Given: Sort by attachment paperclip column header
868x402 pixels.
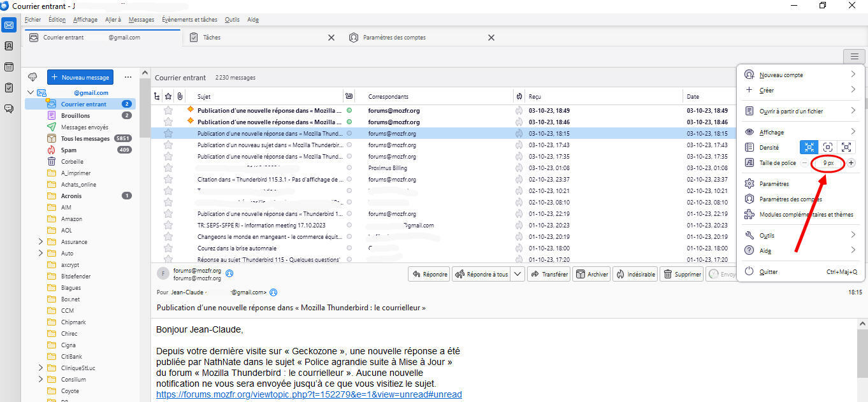Looking at the screenshot, I should (180, 97).
